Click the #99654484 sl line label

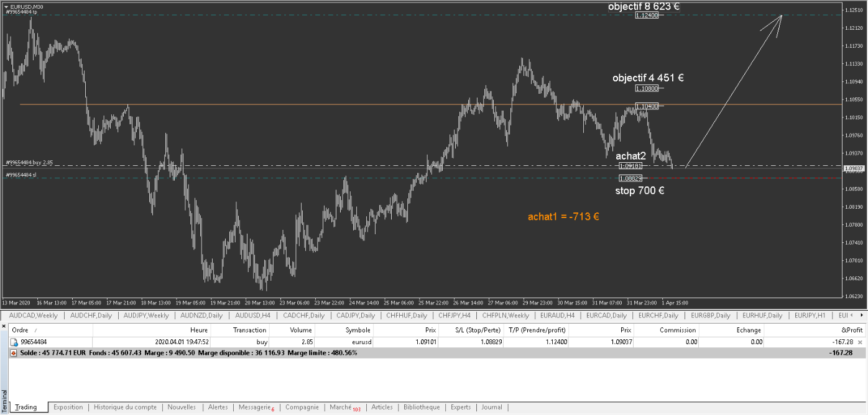click(x=21, y=175)
